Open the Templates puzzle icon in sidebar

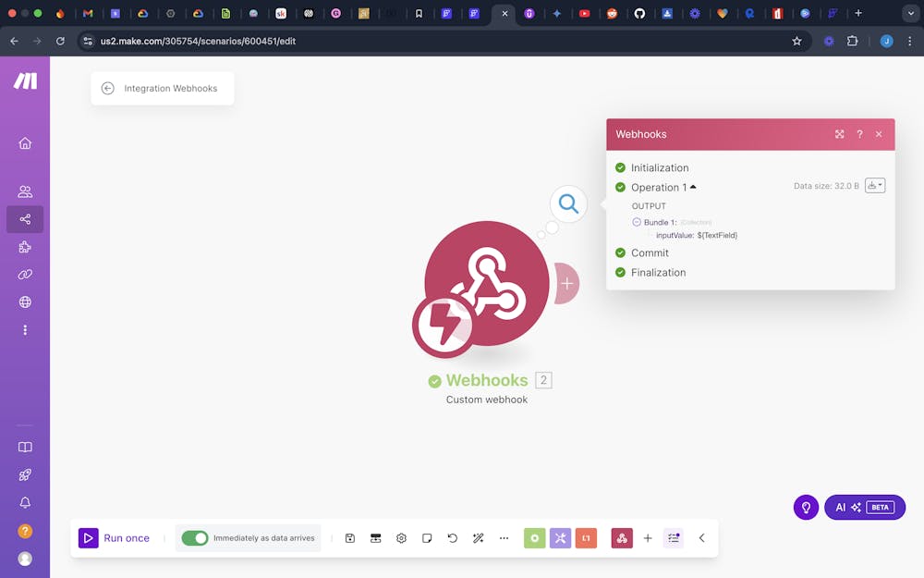point(25,247)
